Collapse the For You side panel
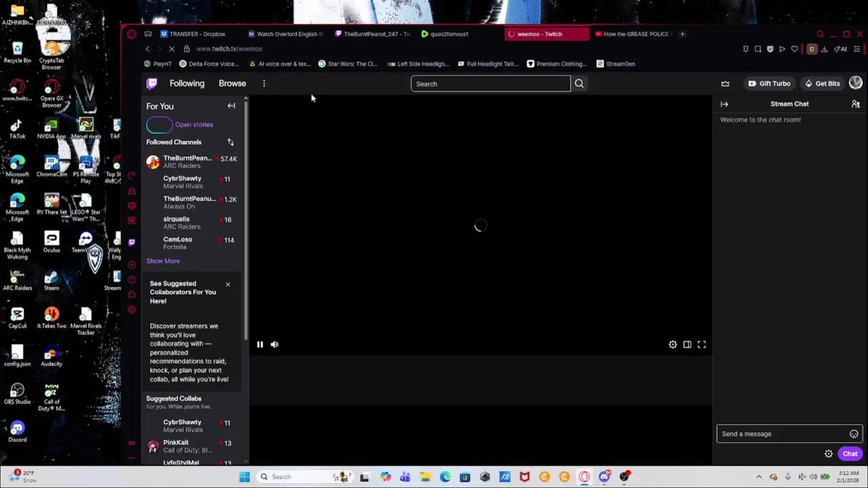868x488 pixels. 231,106
